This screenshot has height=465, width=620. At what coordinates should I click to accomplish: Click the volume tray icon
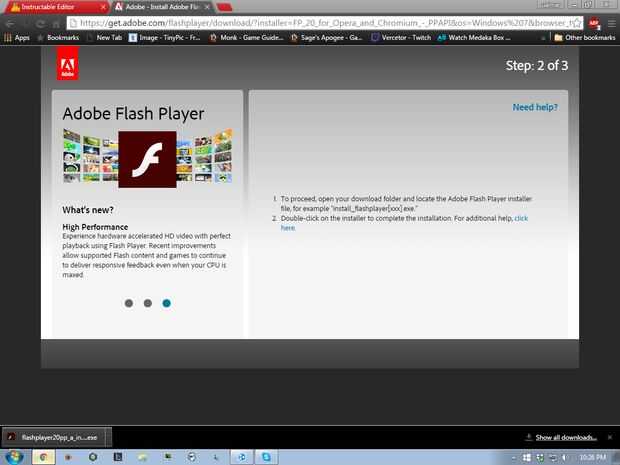point(564,457)
